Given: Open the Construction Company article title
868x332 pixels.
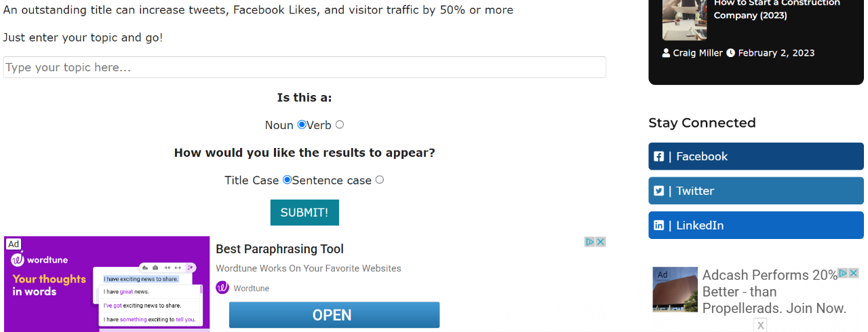Looking at the screenshot, I should coord(776,9).
